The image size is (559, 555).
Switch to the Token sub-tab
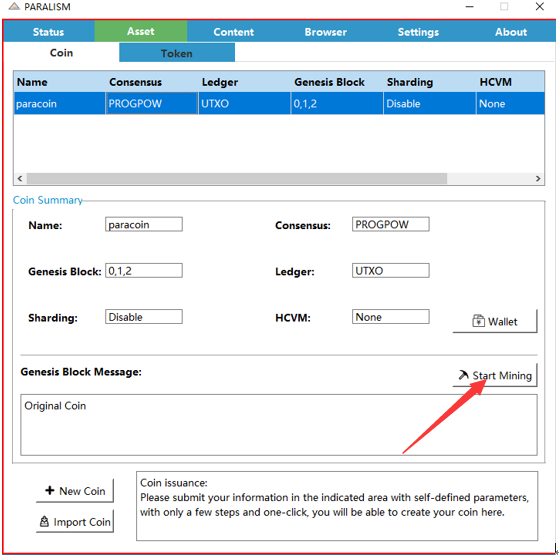(x=177, y=53)
